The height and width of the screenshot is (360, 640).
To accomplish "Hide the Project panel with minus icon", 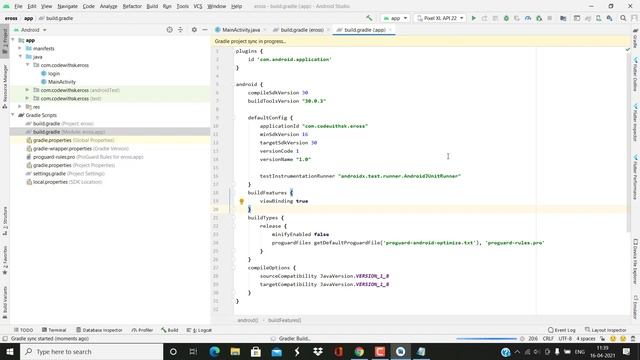I will (x=205, y=30).
